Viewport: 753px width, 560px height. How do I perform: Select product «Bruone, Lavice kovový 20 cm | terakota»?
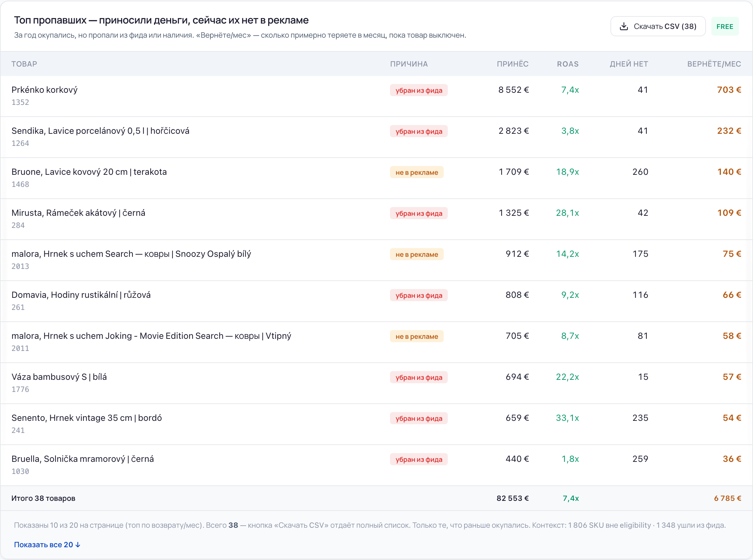89,172
